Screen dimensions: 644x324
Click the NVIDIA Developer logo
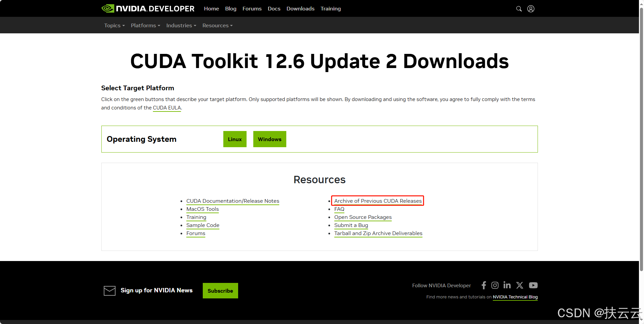tap(148, 8)
